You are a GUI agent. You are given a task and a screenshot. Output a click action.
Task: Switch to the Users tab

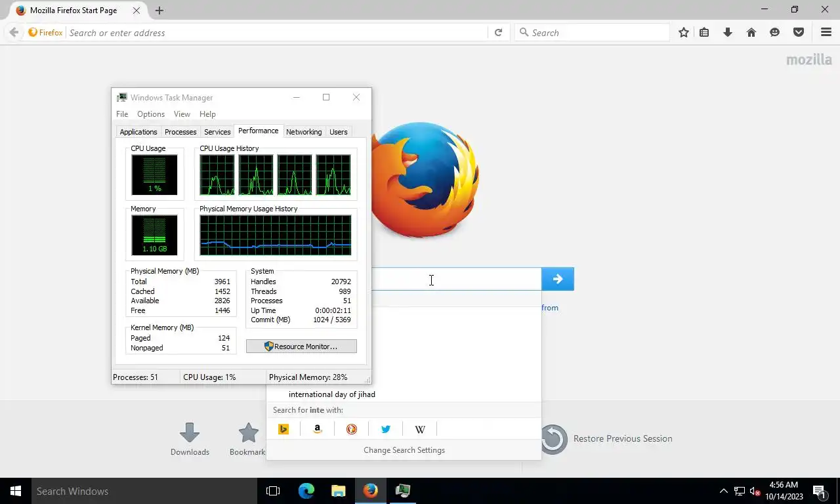(x=339, y=132)
